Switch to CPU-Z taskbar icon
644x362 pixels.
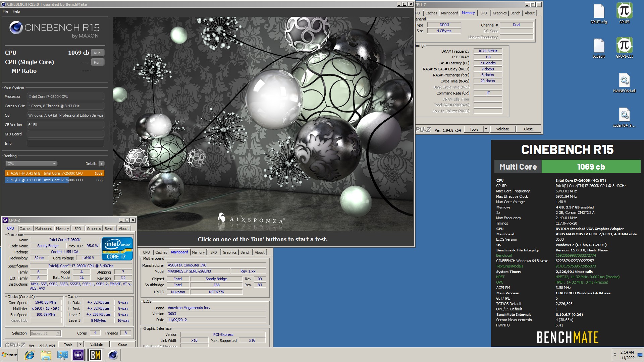pos(78,355)
